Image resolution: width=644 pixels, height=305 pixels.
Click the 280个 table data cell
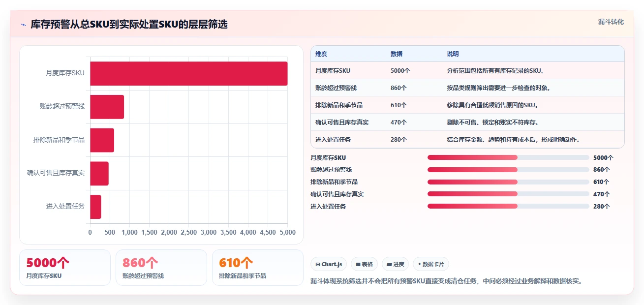click(x=399, y=139)
